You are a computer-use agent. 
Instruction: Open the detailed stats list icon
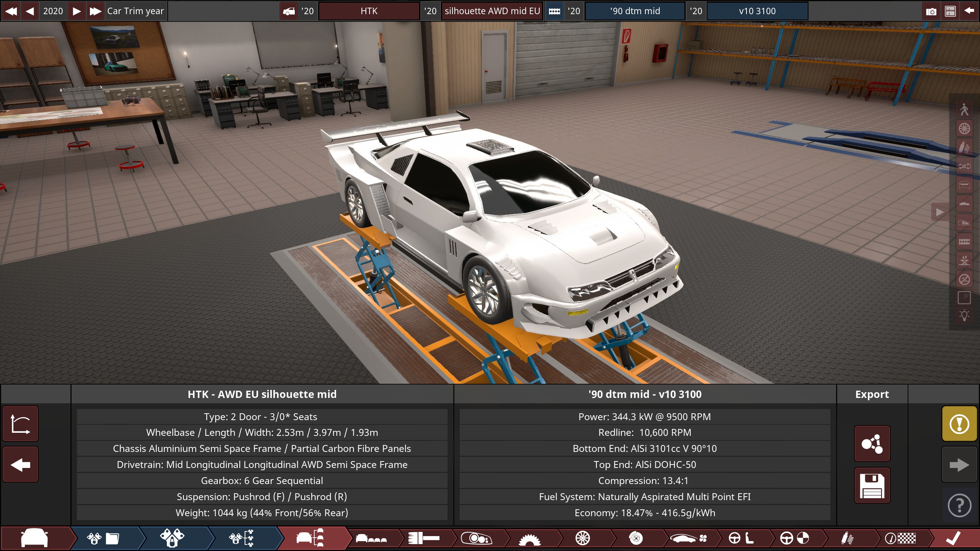pos(950,11)
